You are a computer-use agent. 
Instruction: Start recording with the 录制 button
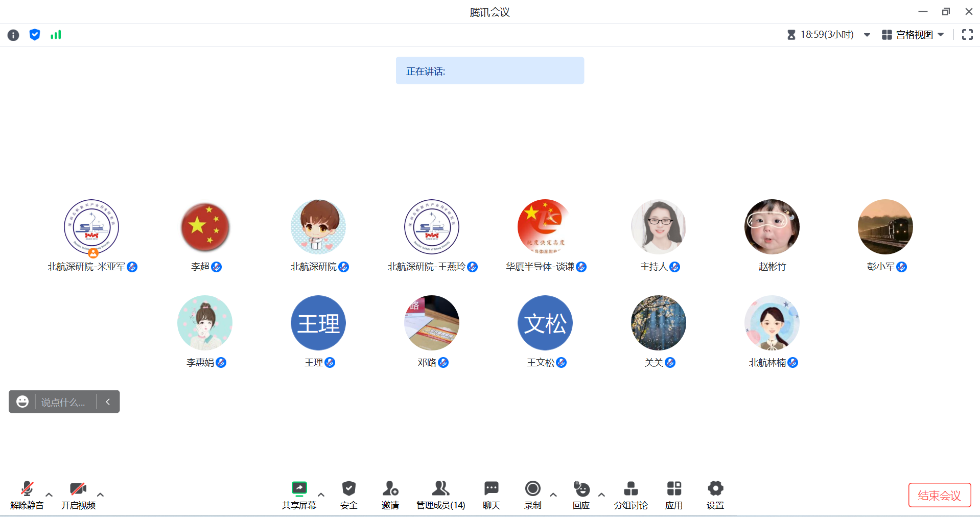(532, 495)
